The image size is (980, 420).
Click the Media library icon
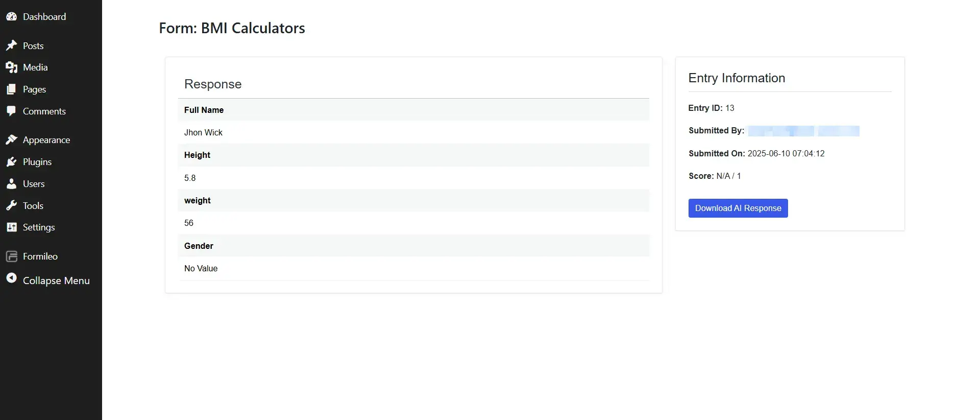pyautogui.click(x=11, y=67)
